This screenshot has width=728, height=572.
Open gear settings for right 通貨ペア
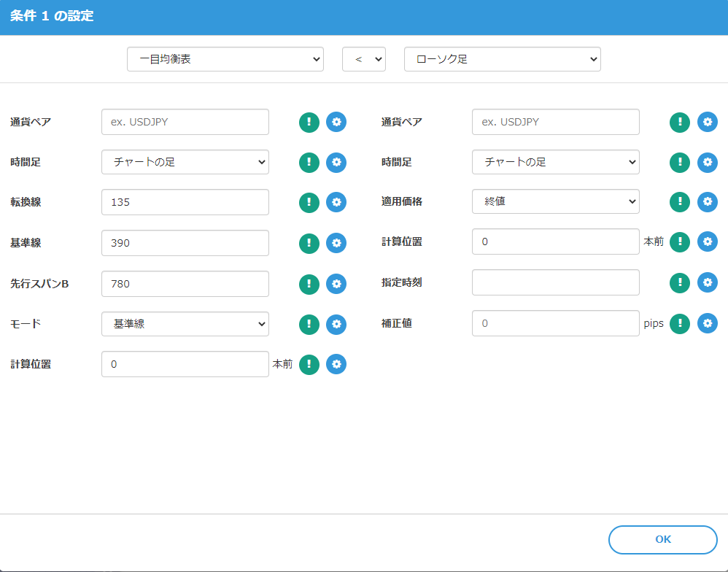coord(708,122)
